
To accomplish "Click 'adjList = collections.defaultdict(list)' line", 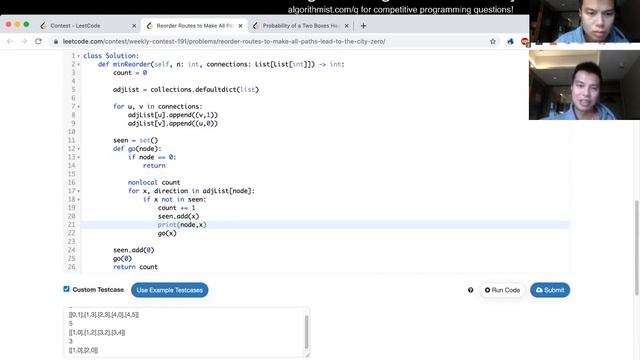I will (186, 90).
